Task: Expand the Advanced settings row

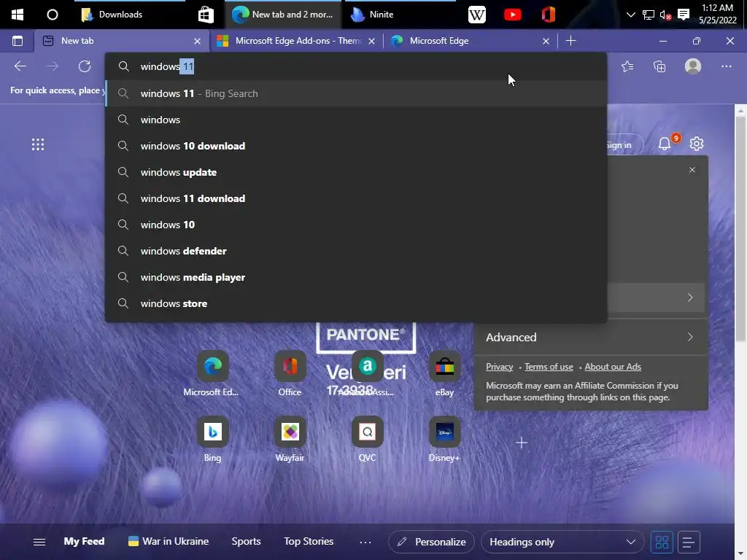Action: 591,337
